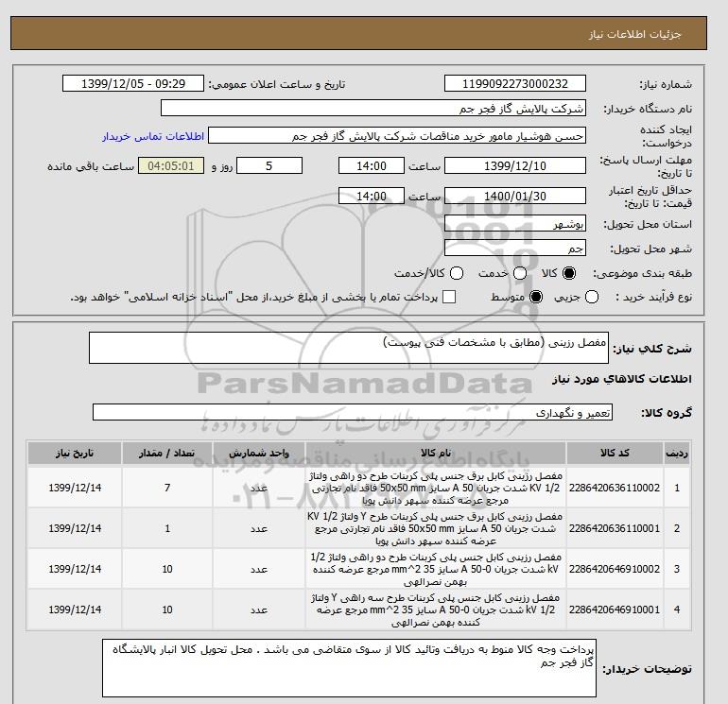Click the طبقه بندی موضوعی label
The image size is (728, 704).
[x=642, y=273]
